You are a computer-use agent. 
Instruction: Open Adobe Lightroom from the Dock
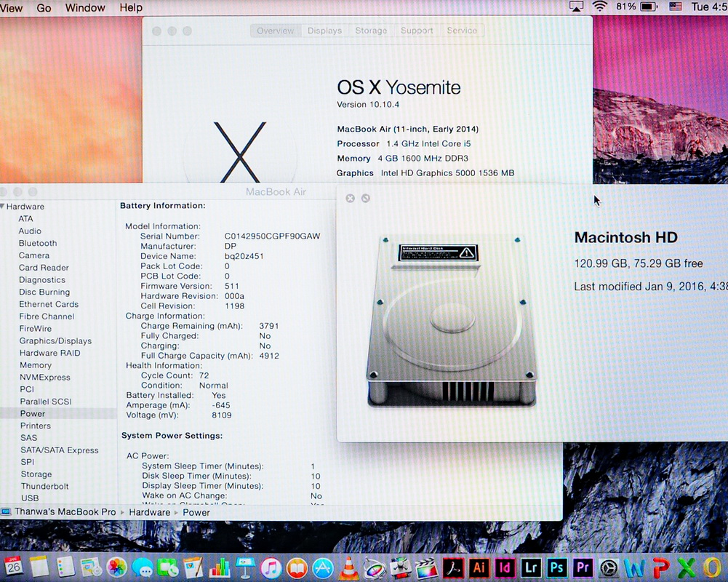tap(531, 567)
